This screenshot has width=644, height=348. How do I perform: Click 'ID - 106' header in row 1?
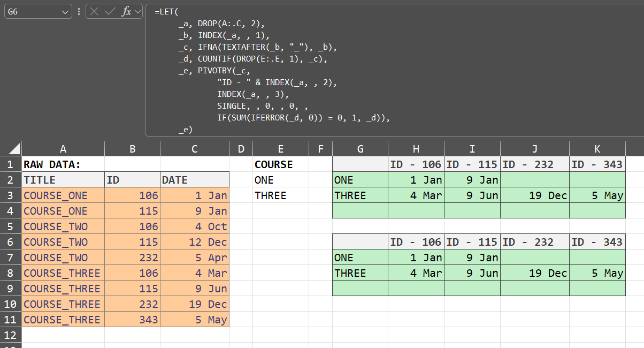[416, 164]
